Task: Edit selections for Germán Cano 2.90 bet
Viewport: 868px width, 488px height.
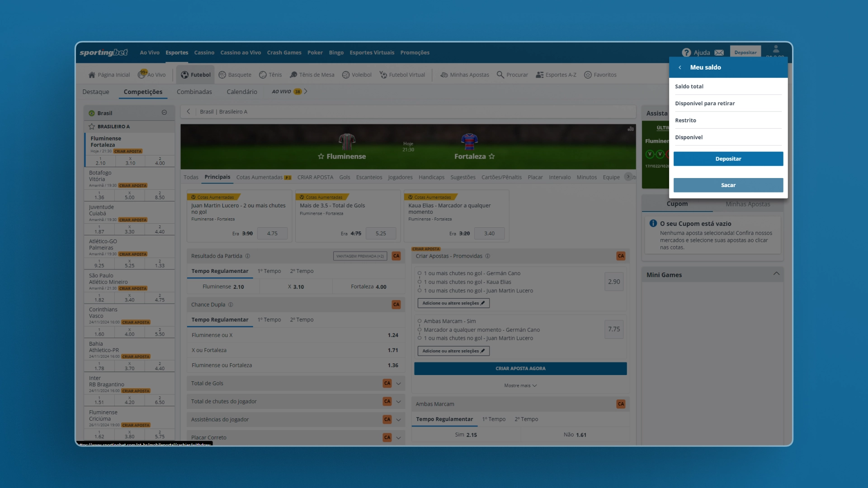Action: (x=453, y=303)
